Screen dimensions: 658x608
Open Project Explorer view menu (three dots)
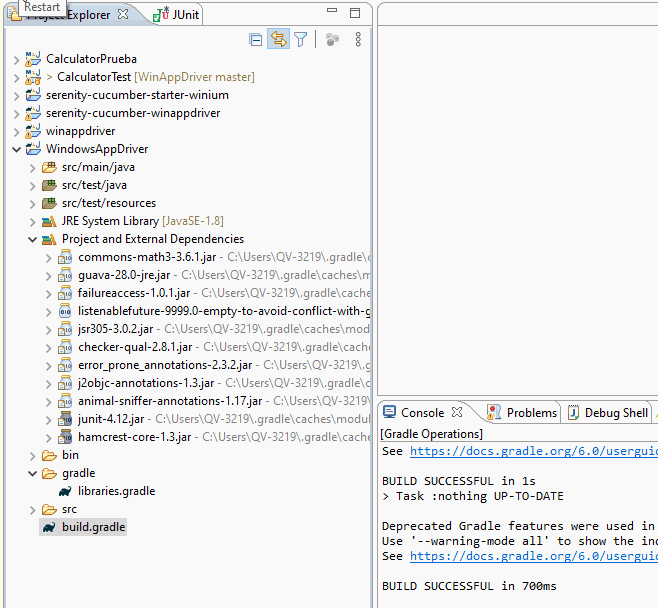358,39
